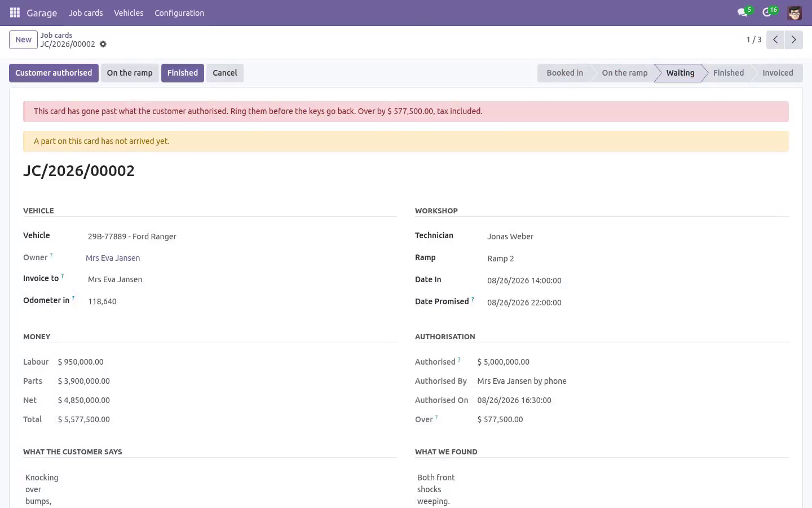
Task: Go to next job card arrow
Action: point(794,40)
